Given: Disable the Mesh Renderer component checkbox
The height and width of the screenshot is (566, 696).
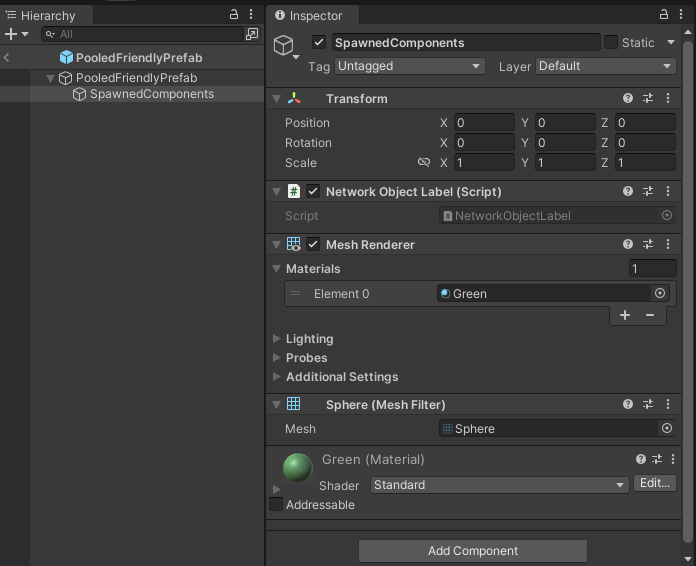Looking at the screenshot, I should click(313, 244).
